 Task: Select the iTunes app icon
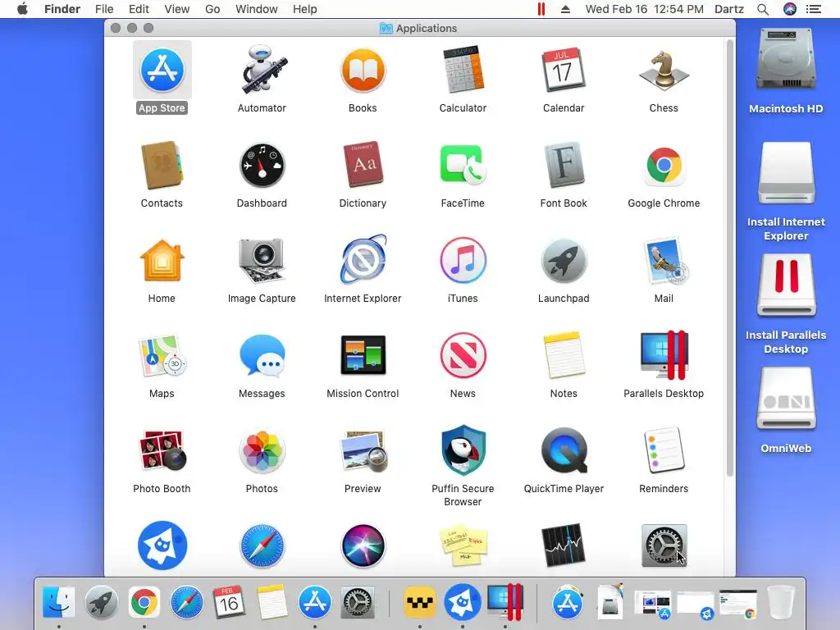pos(463,260)
